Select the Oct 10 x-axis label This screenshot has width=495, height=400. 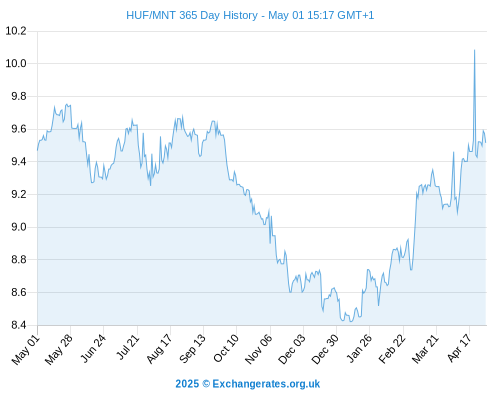pyautogui.click(x=226, y=348)
